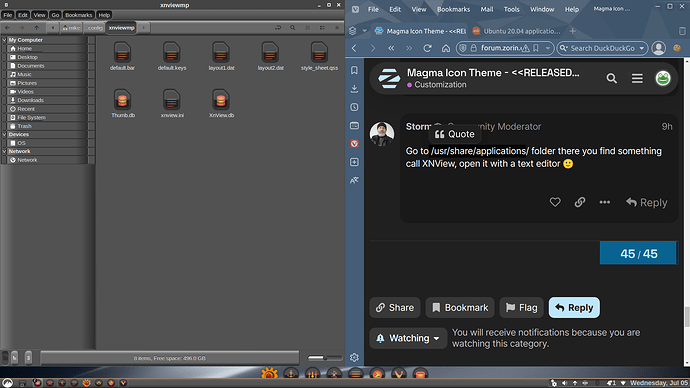Collapse Network tree section

click(4, 151)
